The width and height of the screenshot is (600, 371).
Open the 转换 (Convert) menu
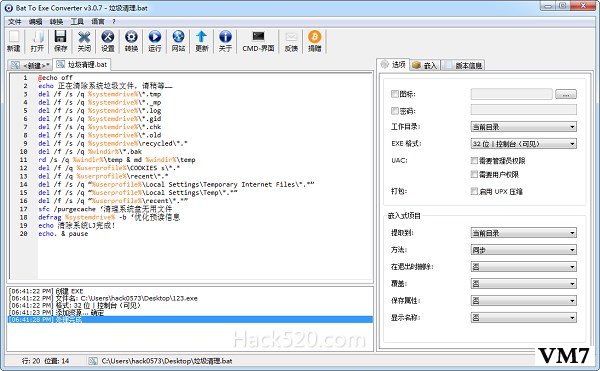[x=56, y=21]
